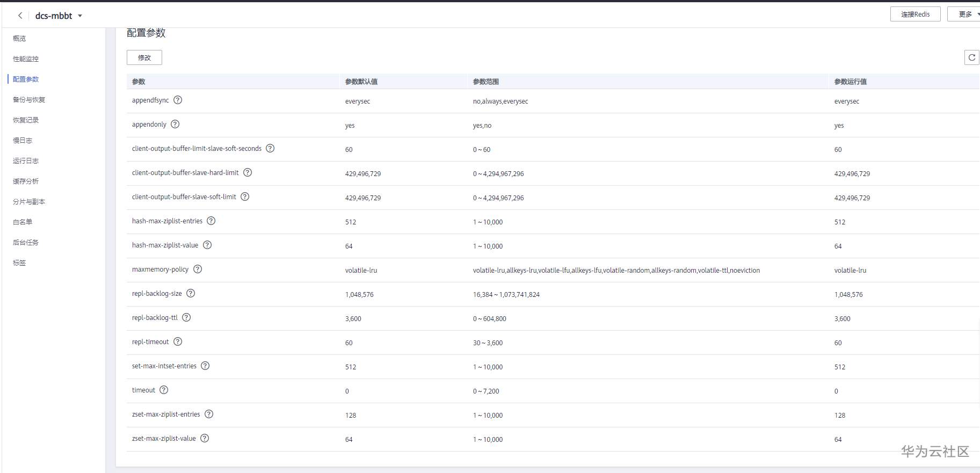Select the appendonly parameter name
Viewport: 980px width, 473px height.
(x=149, y=125)
